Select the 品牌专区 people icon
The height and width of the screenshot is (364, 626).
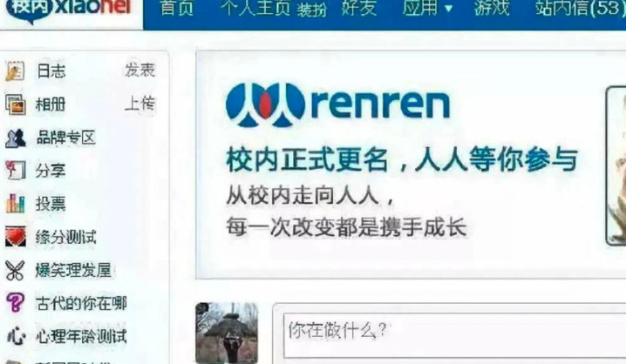16,138
